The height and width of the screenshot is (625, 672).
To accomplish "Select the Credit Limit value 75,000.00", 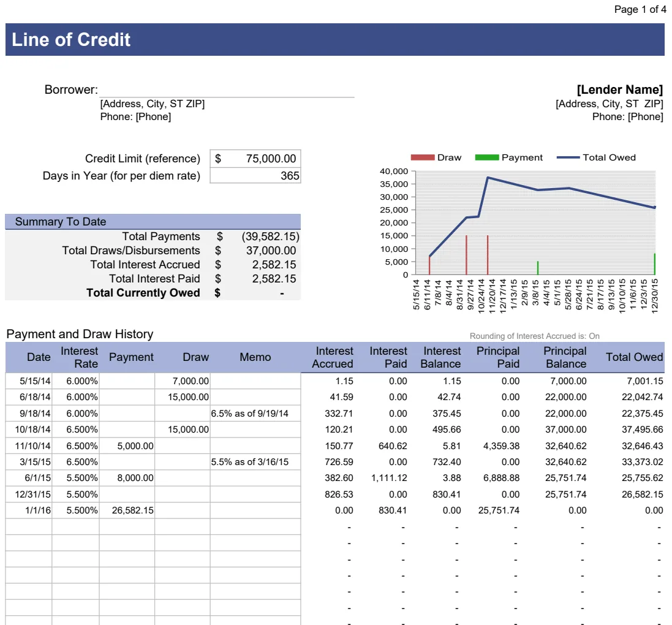I will point(255,159).
